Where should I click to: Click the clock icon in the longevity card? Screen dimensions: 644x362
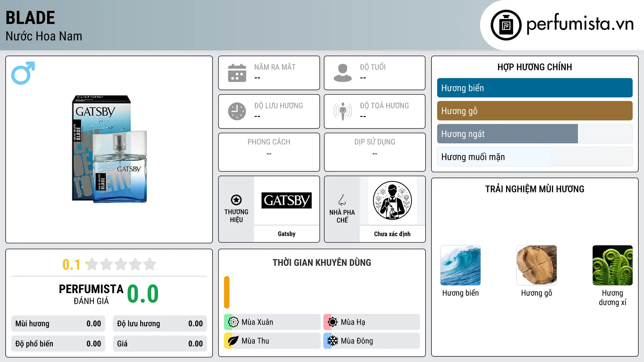(237, 111)
